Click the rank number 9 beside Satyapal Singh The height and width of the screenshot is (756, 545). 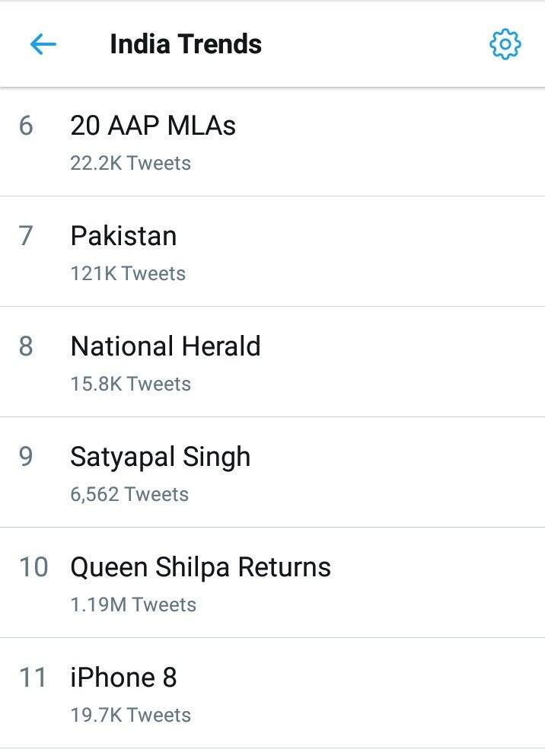point(29,457)
